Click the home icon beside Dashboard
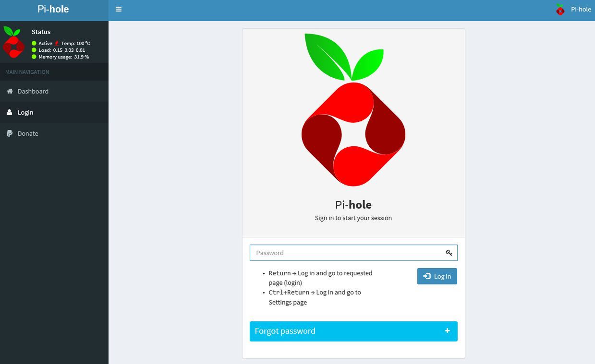Viewport: 595px width, 364px height. [x=10, y=91]
